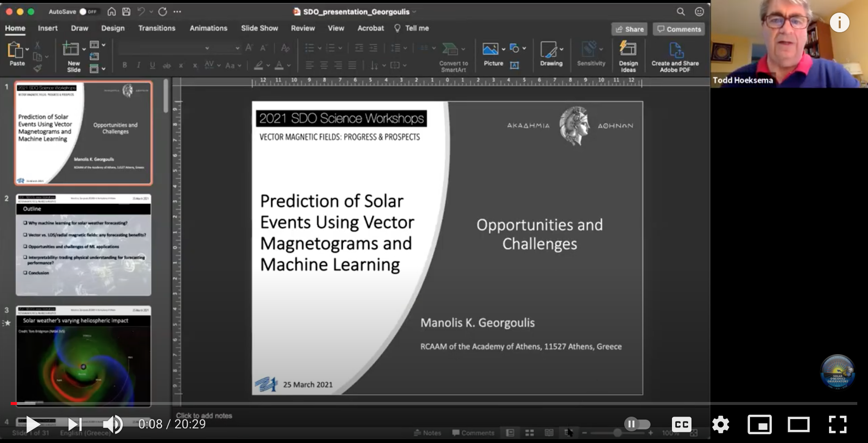Image resolution: width=868 pixels, height=443 pixels.
Task: Click the Paste clipboard icon
Action: click(x=15, y=50)
